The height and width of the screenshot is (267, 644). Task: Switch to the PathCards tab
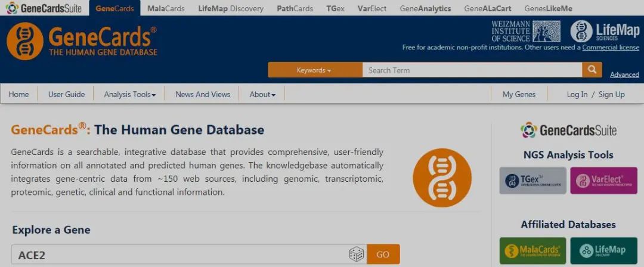295,8
